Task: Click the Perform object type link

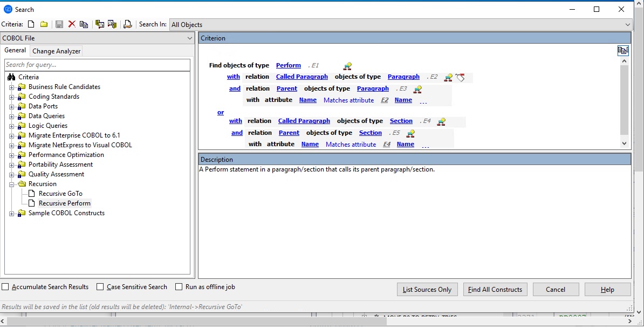Action: [x=288, y=65]
